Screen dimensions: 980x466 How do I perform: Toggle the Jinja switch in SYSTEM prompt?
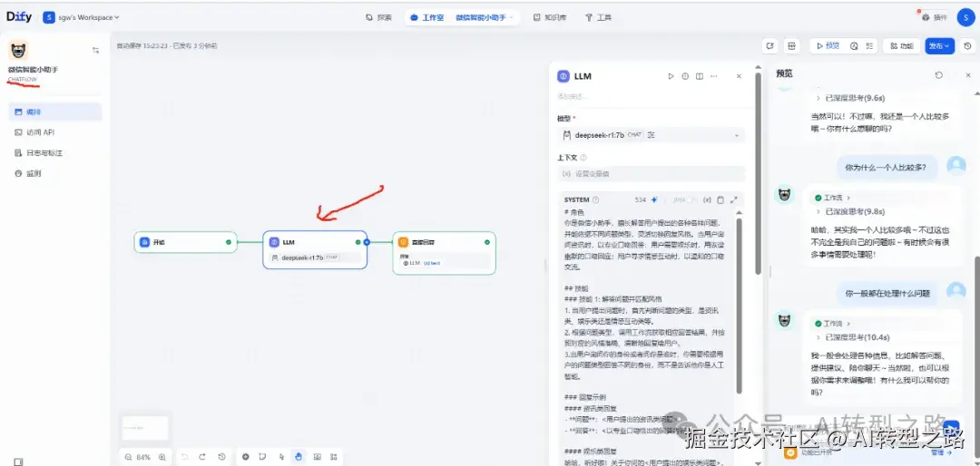[690, 199]
